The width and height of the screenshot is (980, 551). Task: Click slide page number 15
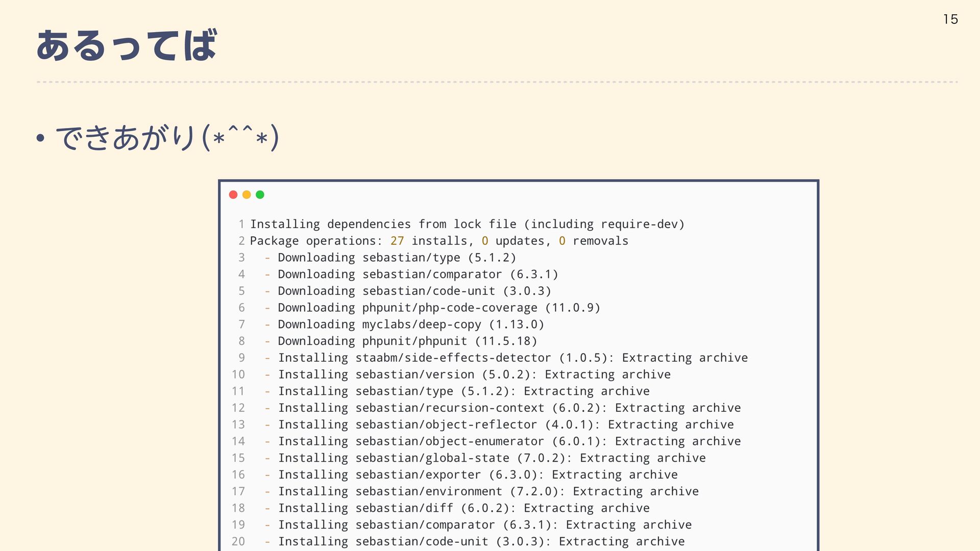pos(950,19)
